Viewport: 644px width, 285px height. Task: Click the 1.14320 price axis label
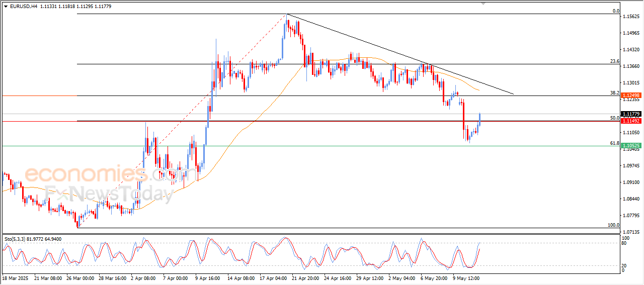[x=631, y=50]
